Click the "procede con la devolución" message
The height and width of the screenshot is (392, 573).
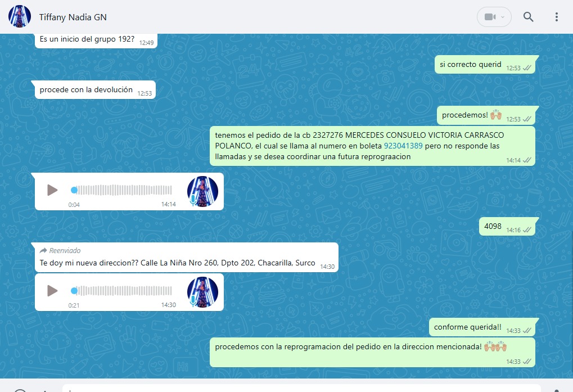(86, 89)
